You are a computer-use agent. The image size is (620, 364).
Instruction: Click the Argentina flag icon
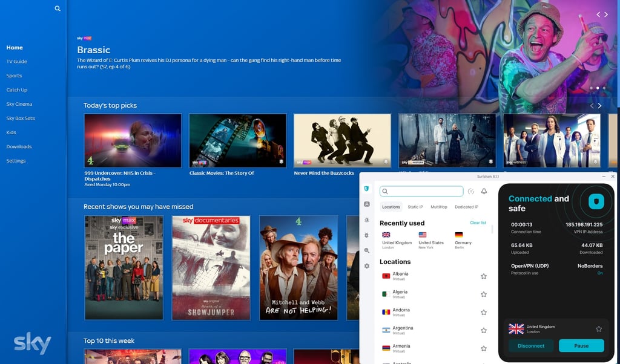(x=386, y=330)
